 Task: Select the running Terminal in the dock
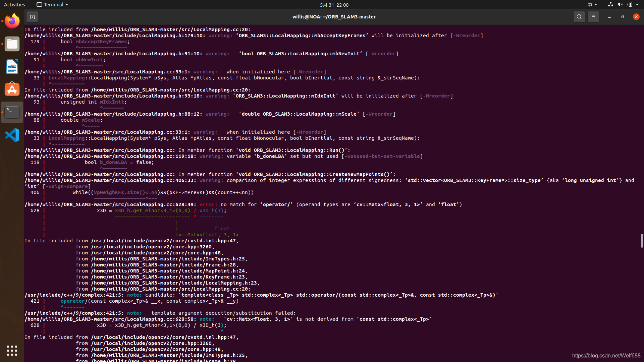click(x=12, y=112)
